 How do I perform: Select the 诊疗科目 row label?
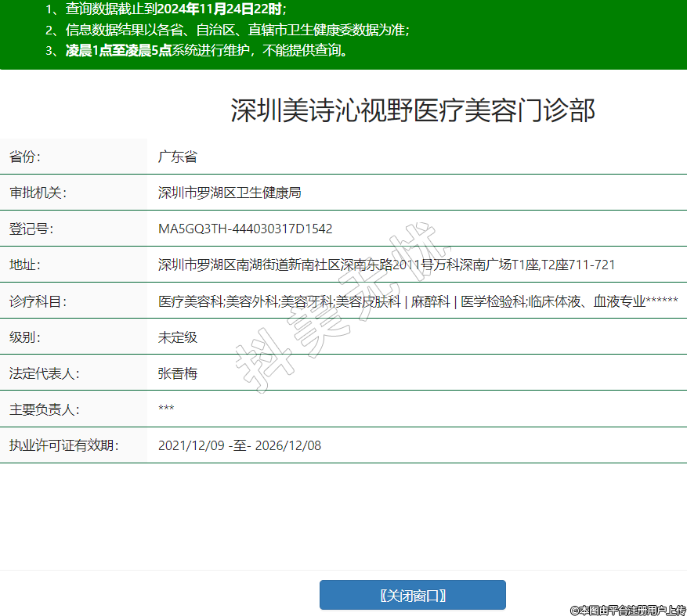(x=38, y=301)
